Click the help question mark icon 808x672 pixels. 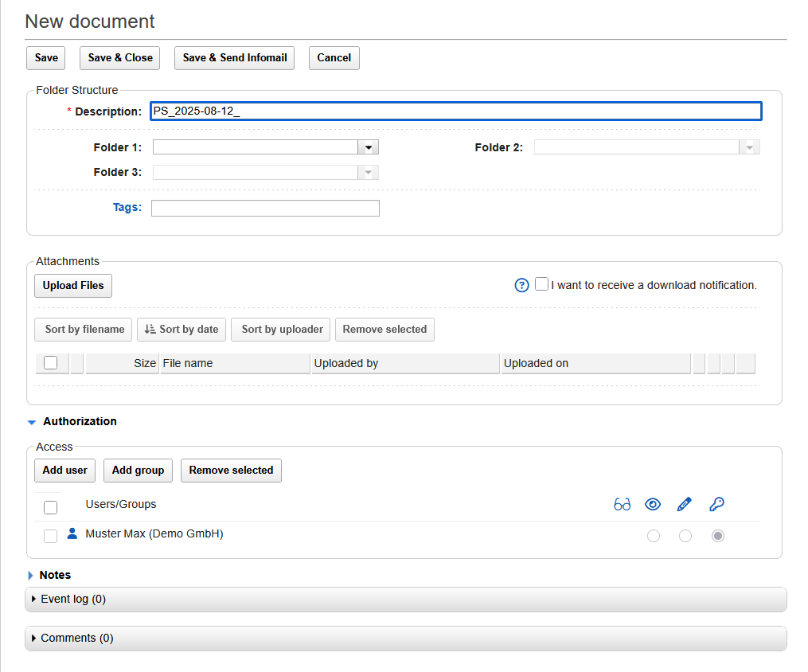[522, 286]
